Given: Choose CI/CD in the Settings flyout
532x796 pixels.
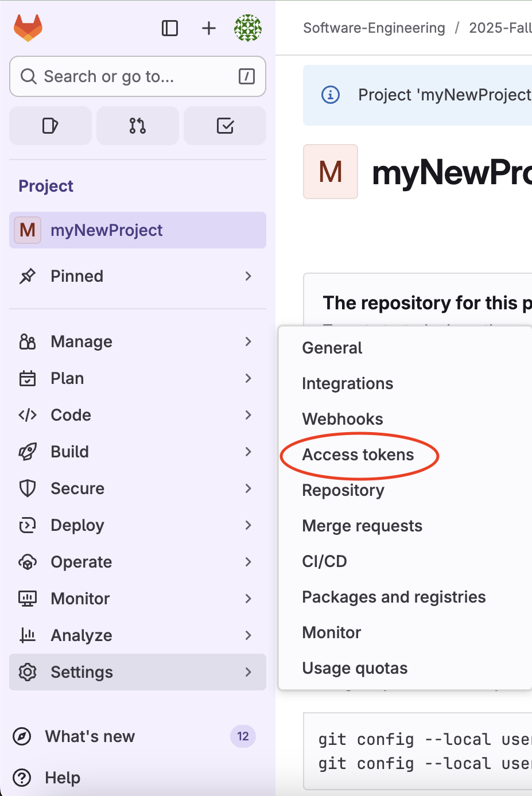Looking at the screenshot, I should (325, 561).
